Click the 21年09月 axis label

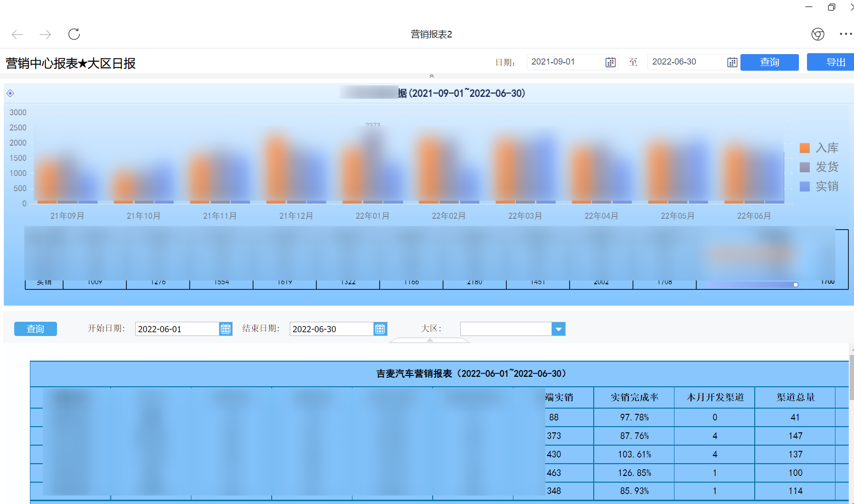tap(67, 216)
